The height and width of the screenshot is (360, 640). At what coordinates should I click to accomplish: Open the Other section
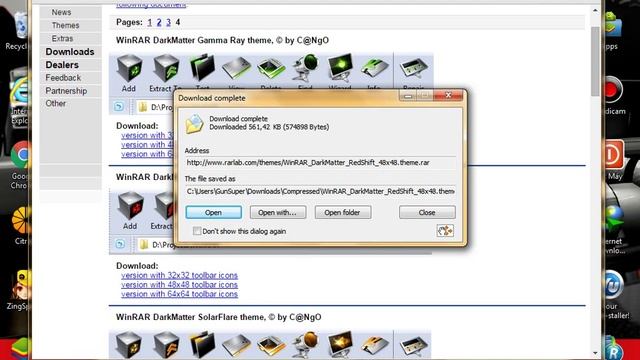point(56,103)
